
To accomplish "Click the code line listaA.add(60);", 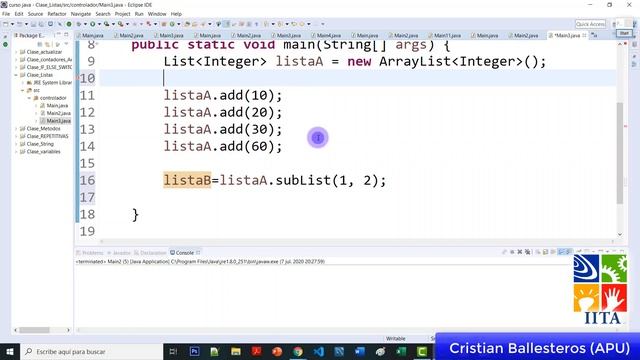I will [x=223, y=146].
